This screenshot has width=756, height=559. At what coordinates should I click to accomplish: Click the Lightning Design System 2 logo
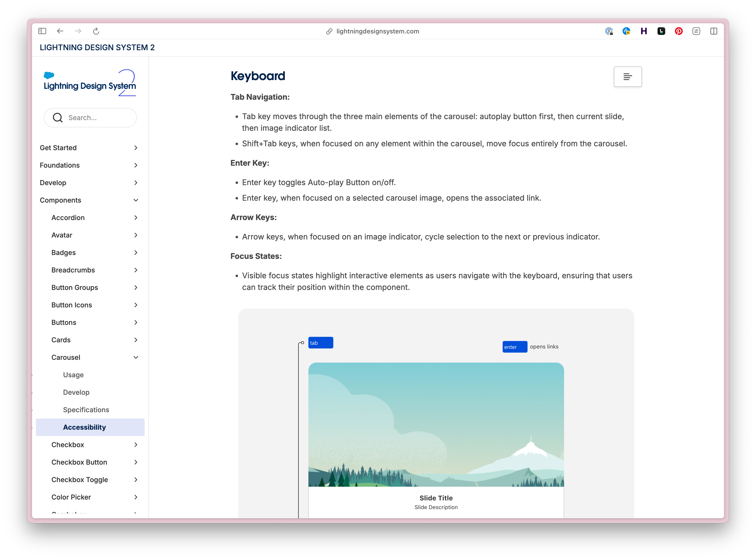tap(90, 83)
